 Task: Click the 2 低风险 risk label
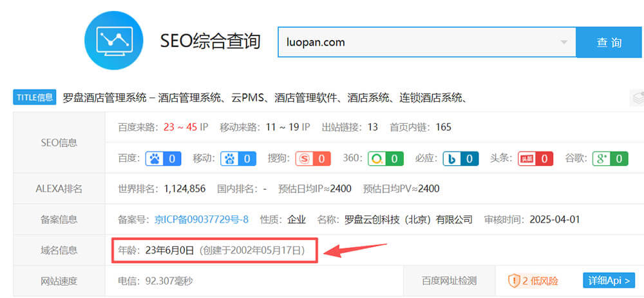click(x=540, y=281)
